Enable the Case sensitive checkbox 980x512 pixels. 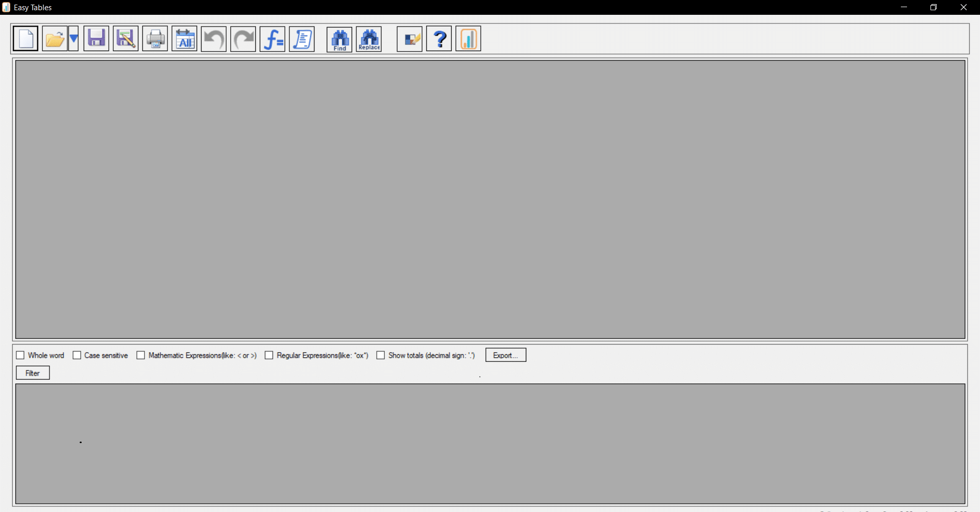pyautogui.click(x=77, y=355)
